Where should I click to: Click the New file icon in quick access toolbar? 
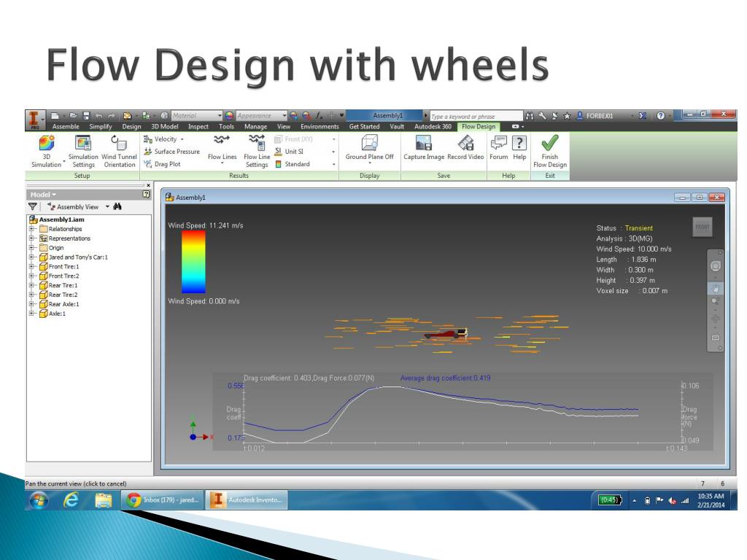[x=55, y=116]
